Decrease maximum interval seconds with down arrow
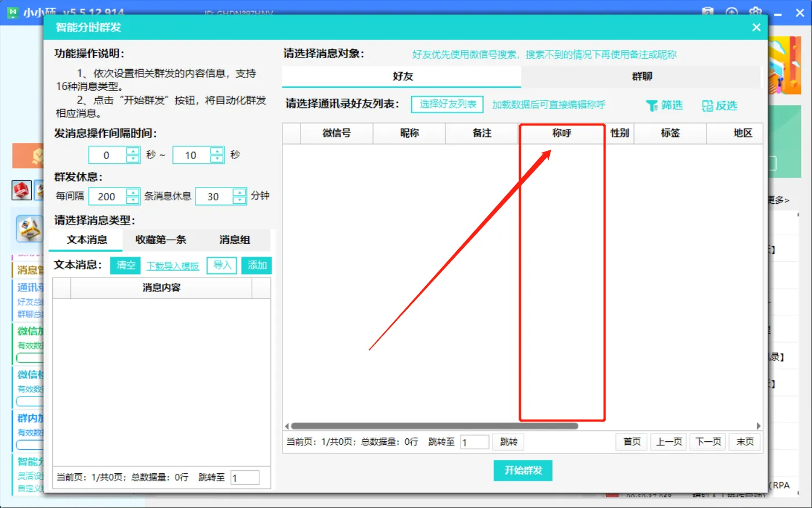Screen dimensions: 812x508 [x=217, y=159]
